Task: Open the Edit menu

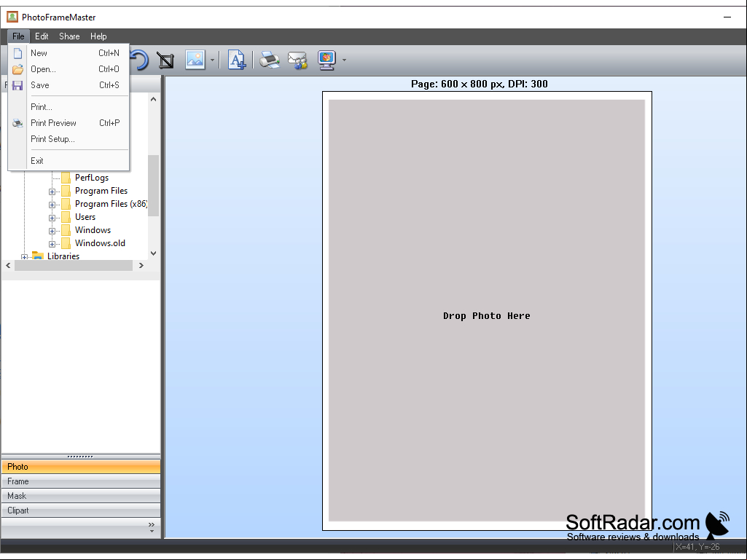Action: point(42,36)
